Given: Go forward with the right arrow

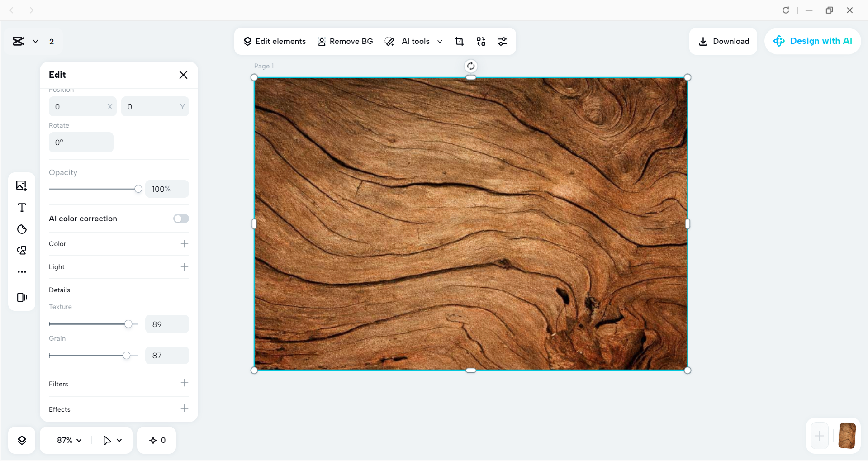Looking at the screenshot, I should tap(31, 10).
